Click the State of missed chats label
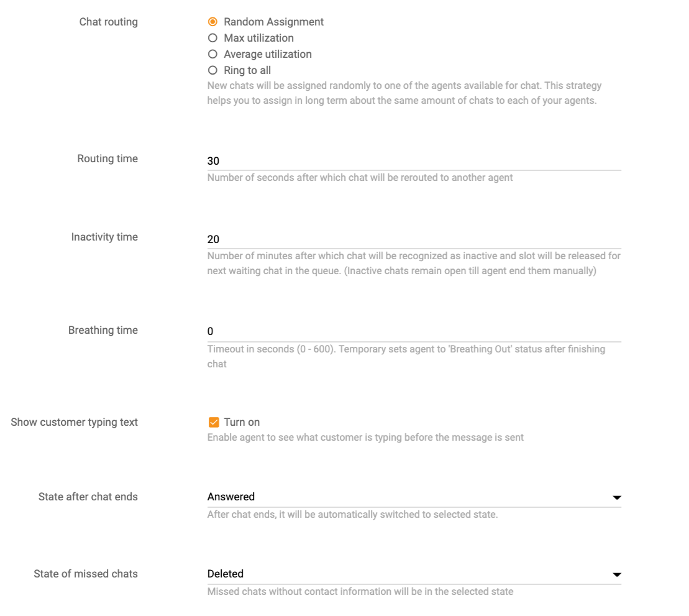The image size is (689, 616). pyautogui.click(x=86, y=574)
